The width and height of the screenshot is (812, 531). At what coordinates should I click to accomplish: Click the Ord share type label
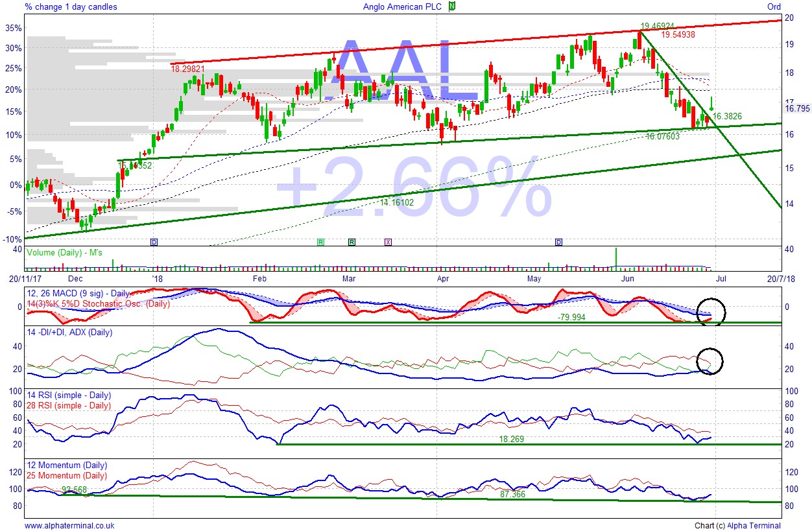click(774, 6)
